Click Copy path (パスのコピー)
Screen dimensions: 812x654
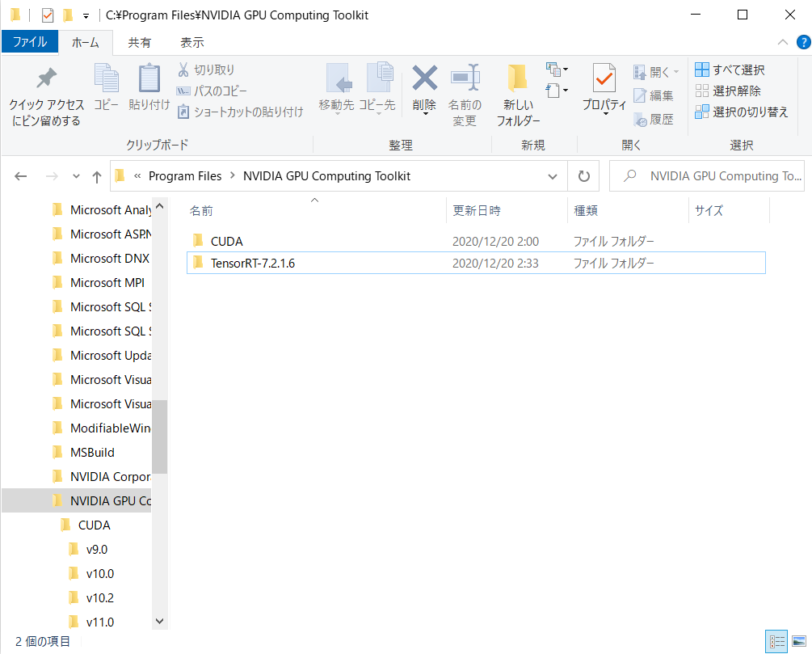pos(212,91)
